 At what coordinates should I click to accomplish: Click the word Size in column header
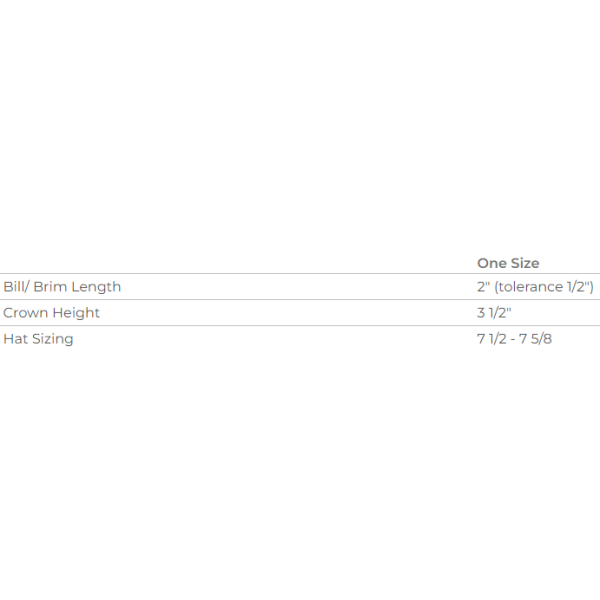coord(525,263)
